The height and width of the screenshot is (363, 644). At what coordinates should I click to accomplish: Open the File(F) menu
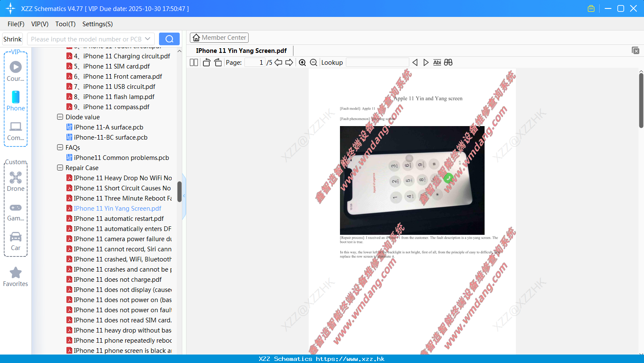[x=16, y=24]
